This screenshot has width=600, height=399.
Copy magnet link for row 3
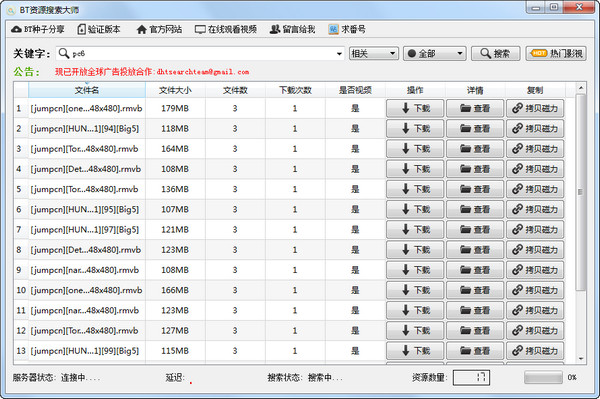click(535, 149)
